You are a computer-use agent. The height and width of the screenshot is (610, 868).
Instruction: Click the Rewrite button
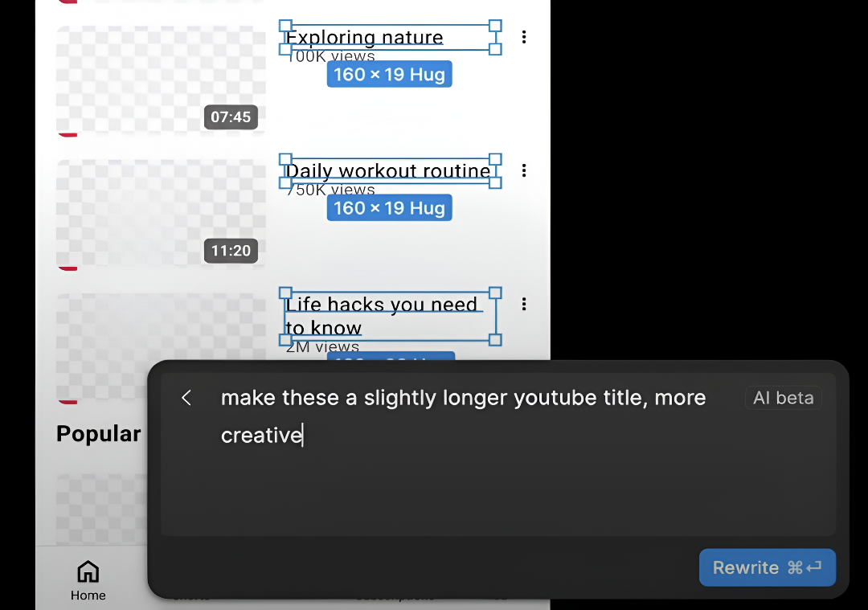point(768,567)
